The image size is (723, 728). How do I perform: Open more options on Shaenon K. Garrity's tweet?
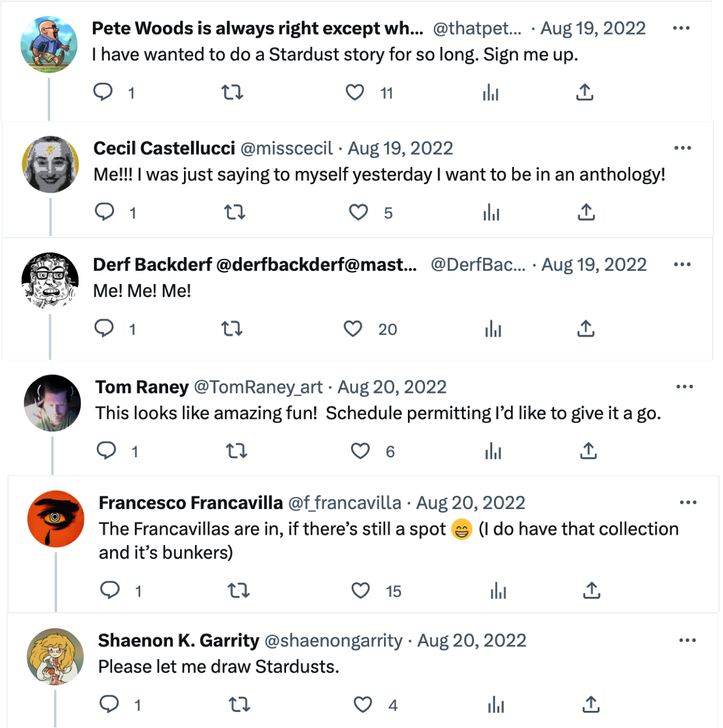click(x=687, y=640)
